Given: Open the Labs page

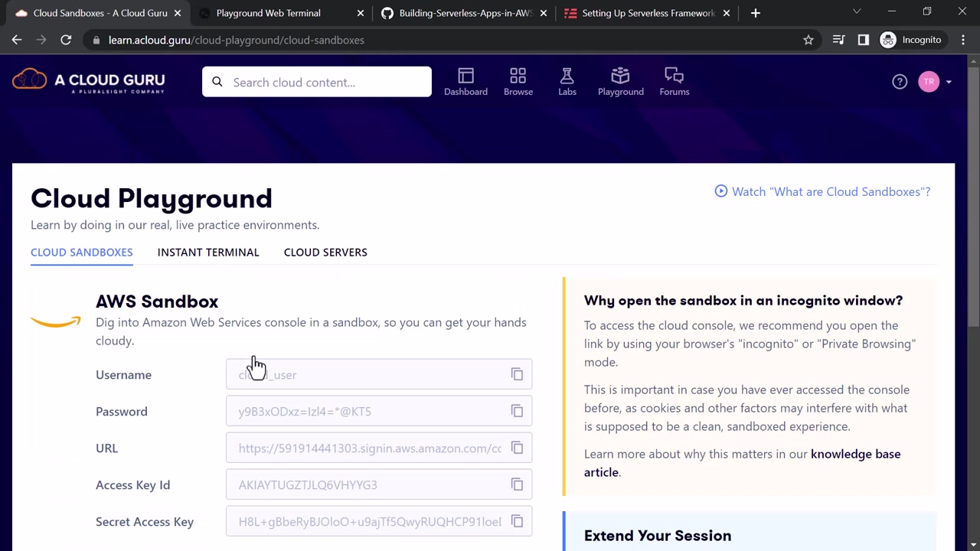Looking at the screenshot, I should 567,82.
